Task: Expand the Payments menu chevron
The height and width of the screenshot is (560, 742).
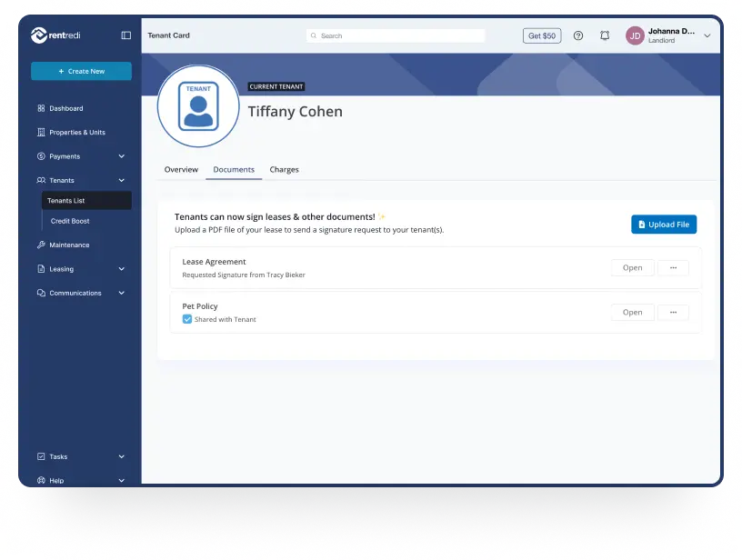Action: 122,156
